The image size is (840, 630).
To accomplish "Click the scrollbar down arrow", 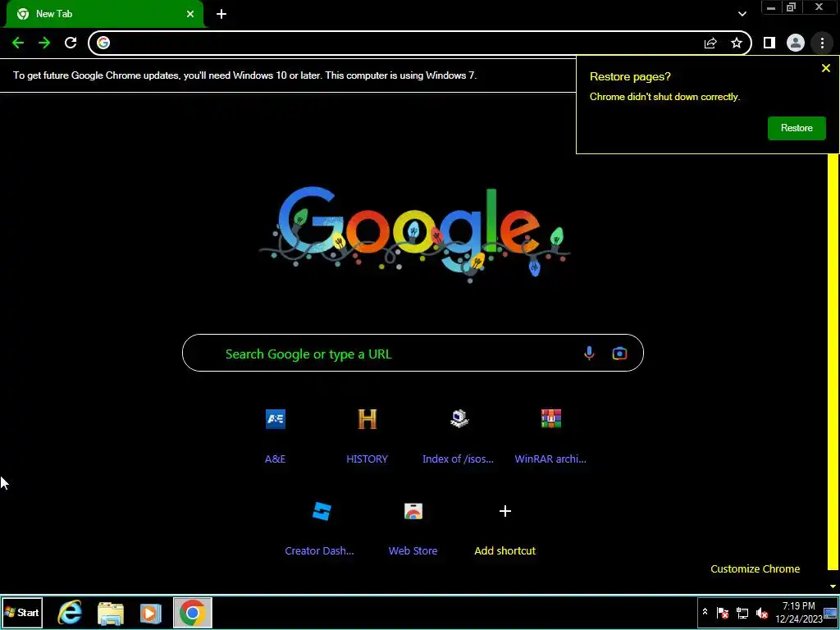I will 833,587.
